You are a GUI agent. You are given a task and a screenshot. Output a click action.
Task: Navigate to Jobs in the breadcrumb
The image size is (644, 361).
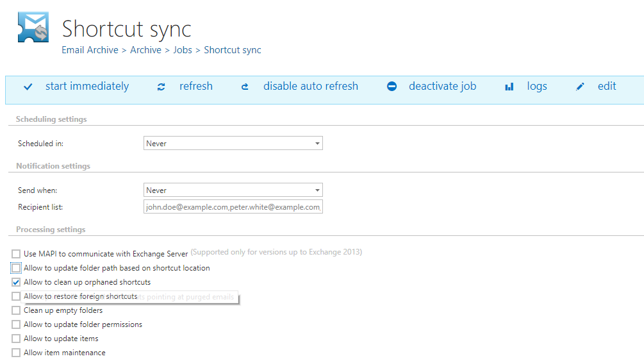click(x=183, y=50)
